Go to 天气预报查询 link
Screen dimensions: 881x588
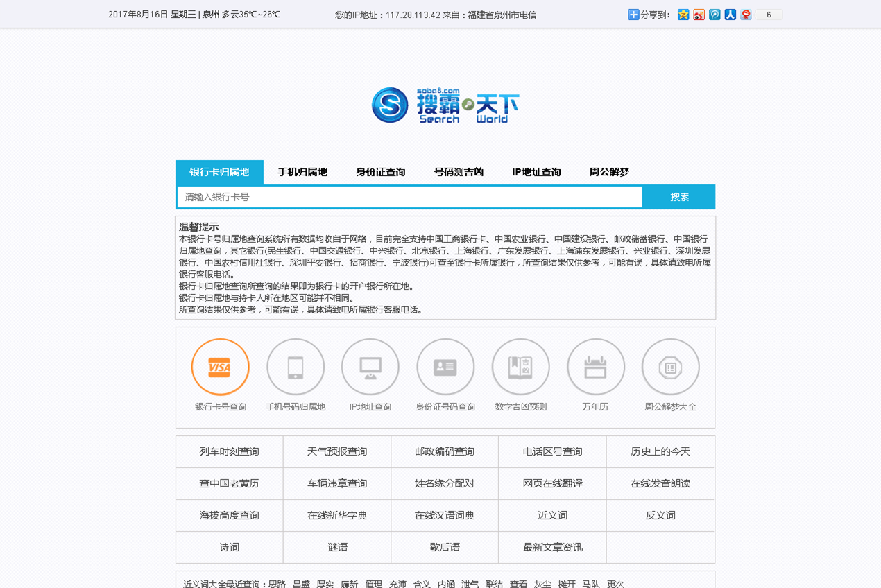(337, 452)
